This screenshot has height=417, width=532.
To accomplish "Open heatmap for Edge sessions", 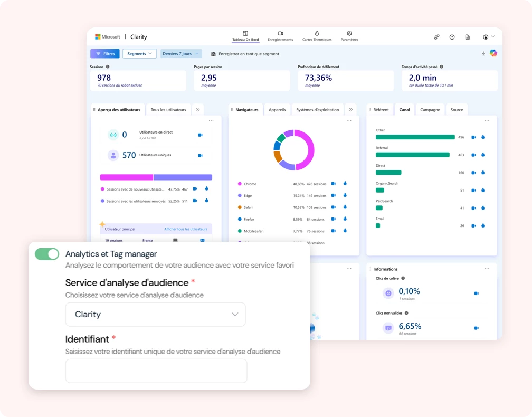I will point(345,195).
